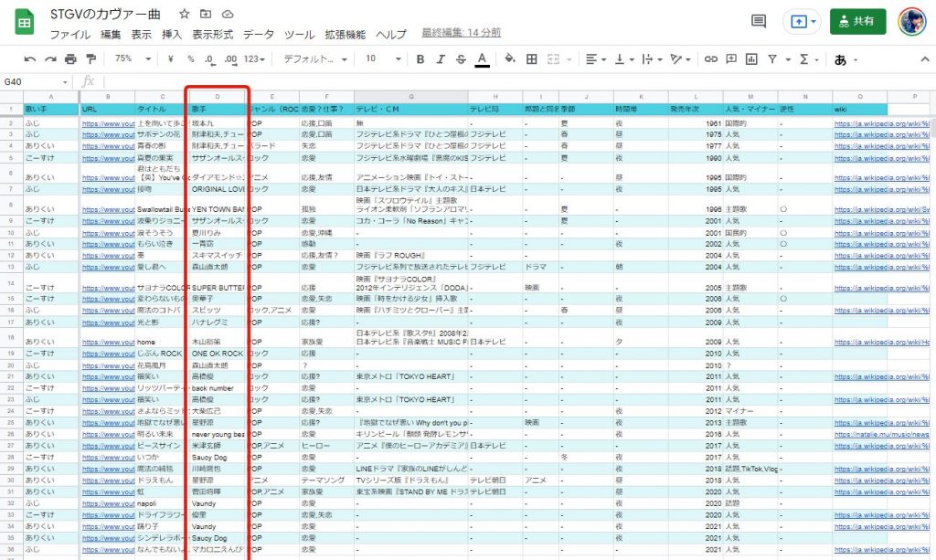
Task: Open the text color picker
Action: click(x=482, y=58)
